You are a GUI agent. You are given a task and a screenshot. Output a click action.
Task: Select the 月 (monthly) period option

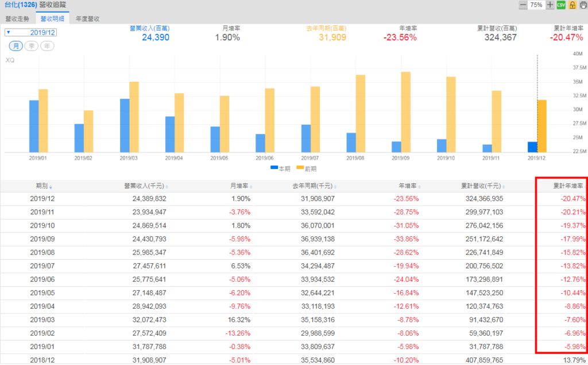(x=16, y=46)
